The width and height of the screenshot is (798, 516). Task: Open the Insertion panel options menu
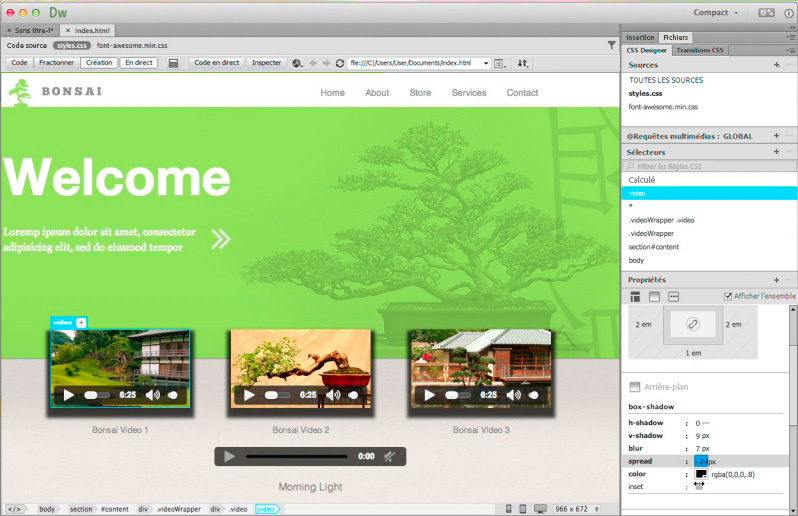coord(790,37)
